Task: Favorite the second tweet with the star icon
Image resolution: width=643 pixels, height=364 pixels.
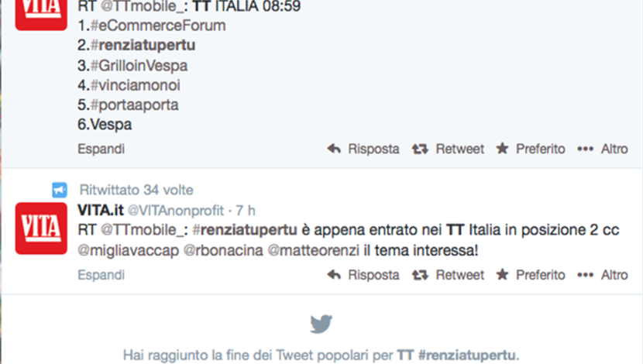Action: point(502,274)
